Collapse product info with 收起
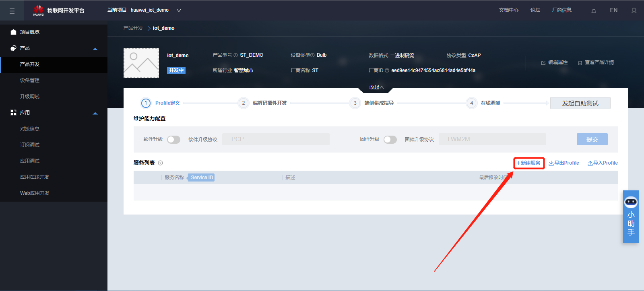 (x=377, y=87)
